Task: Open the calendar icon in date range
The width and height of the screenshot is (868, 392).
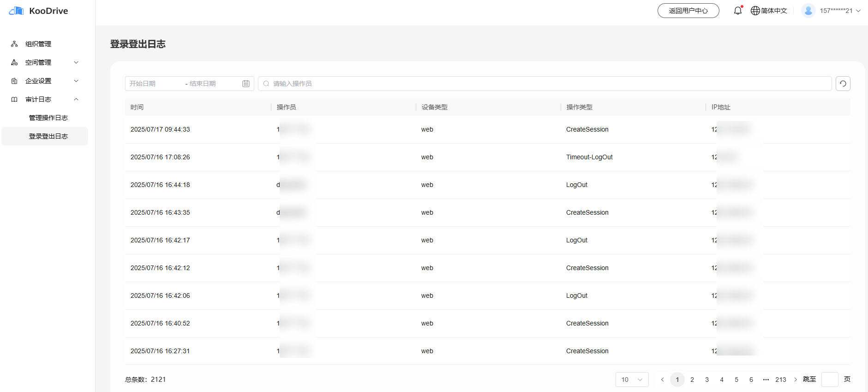Action: click(x=246, y=84)
